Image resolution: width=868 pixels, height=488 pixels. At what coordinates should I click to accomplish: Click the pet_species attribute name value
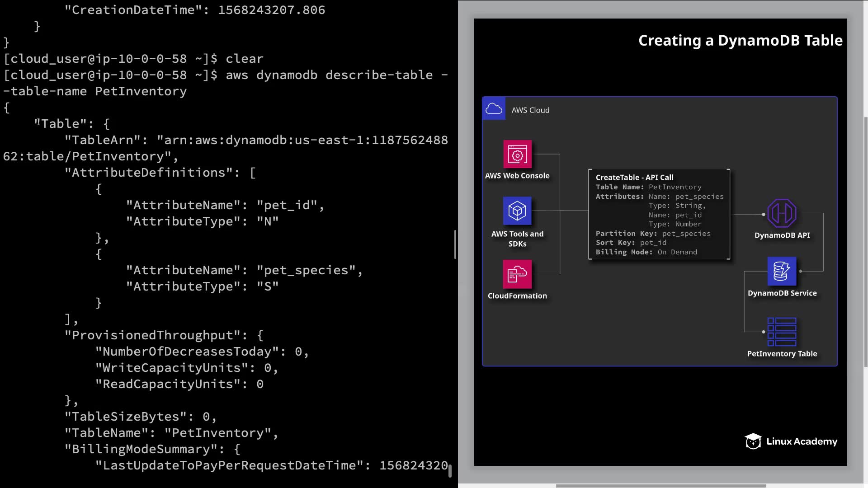coord(306,270)
